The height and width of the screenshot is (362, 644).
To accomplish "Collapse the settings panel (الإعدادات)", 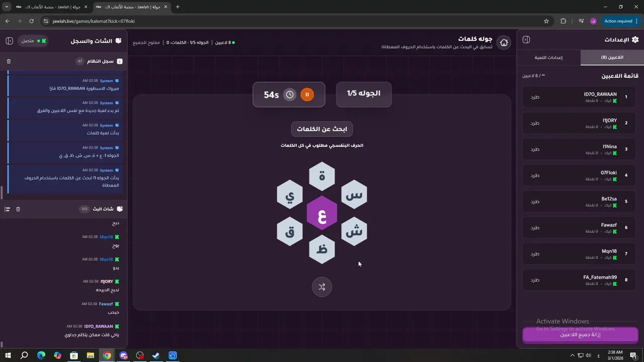I will pos(526,40).
